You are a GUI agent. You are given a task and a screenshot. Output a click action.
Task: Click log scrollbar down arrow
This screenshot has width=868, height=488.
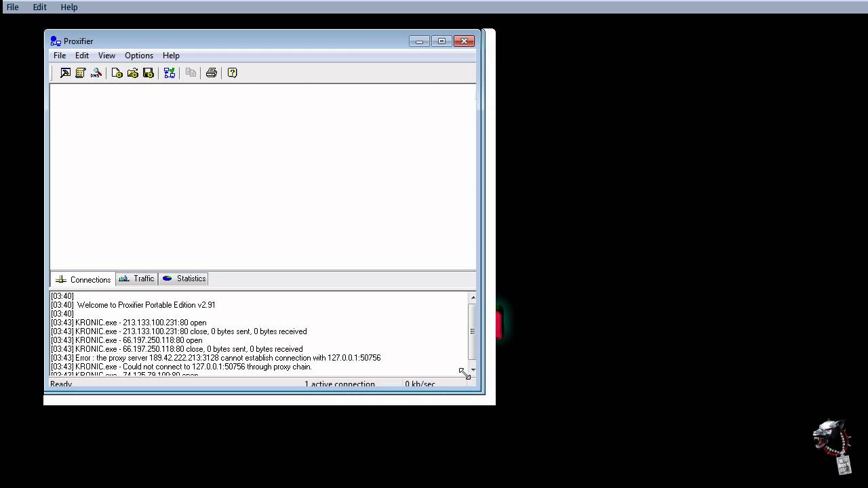473,370
